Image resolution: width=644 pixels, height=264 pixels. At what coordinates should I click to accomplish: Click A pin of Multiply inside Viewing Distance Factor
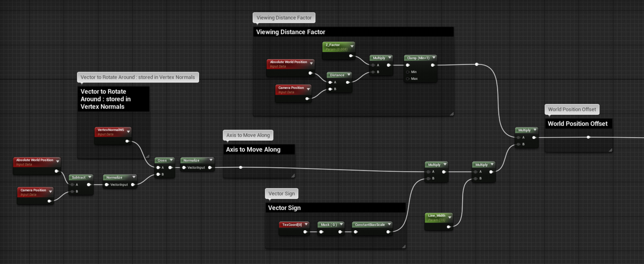pyautogui.click(x=374, y=65)
